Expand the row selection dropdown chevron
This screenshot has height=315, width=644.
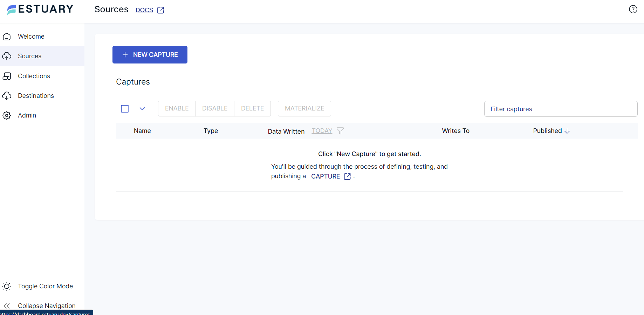pos(142,109)
